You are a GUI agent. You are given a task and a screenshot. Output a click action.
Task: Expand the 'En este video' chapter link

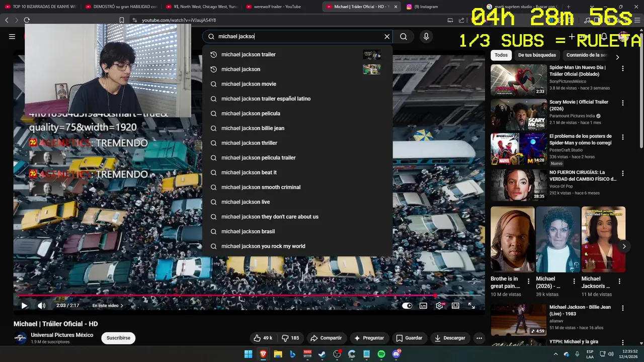click(x=108, y=305)
